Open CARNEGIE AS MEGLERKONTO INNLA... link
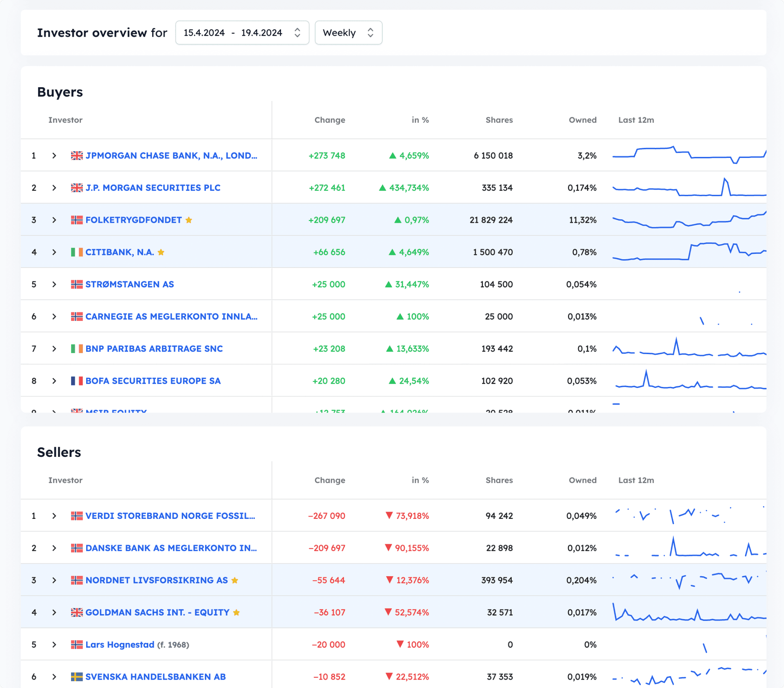Screen dimensions: 784x688 171,317
